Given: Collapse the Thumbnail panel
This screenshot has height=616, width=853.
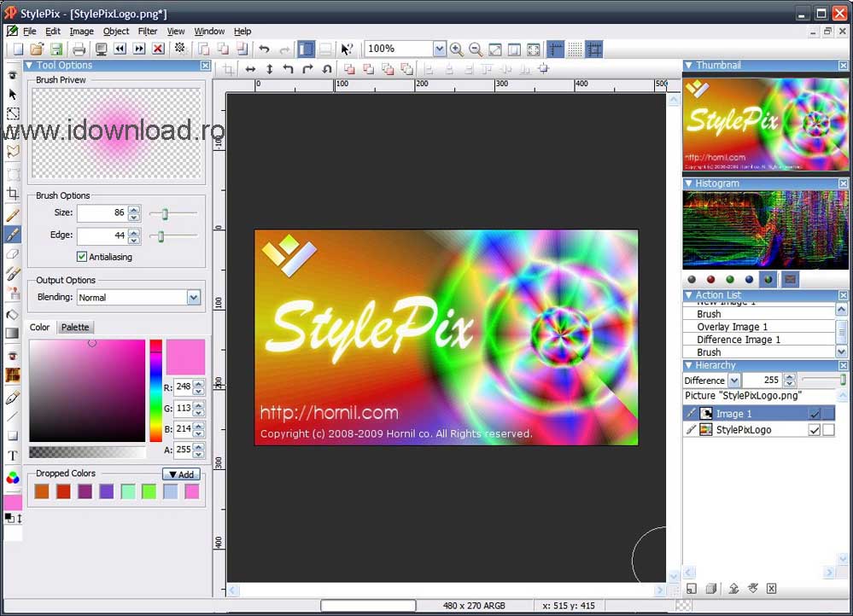Looking at the screenshot, I should click(688, 65).
